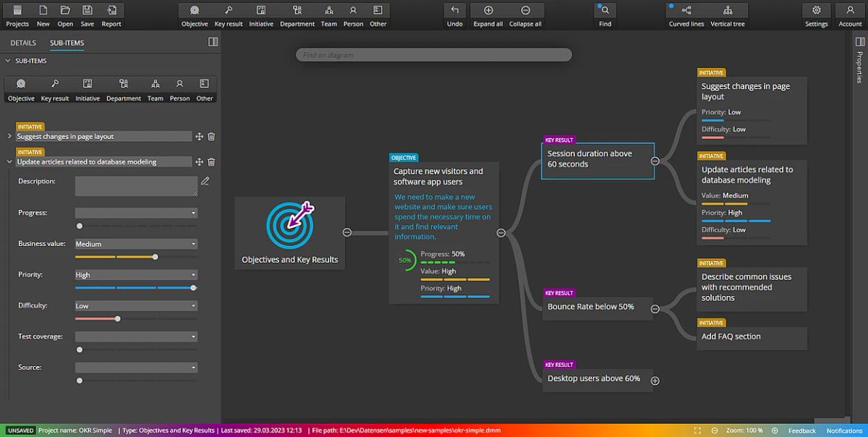This screenshot has height=437, width=868.
Task: Delete the 'Suggest changes in page layout' initiative
Action: coord(210,136)
